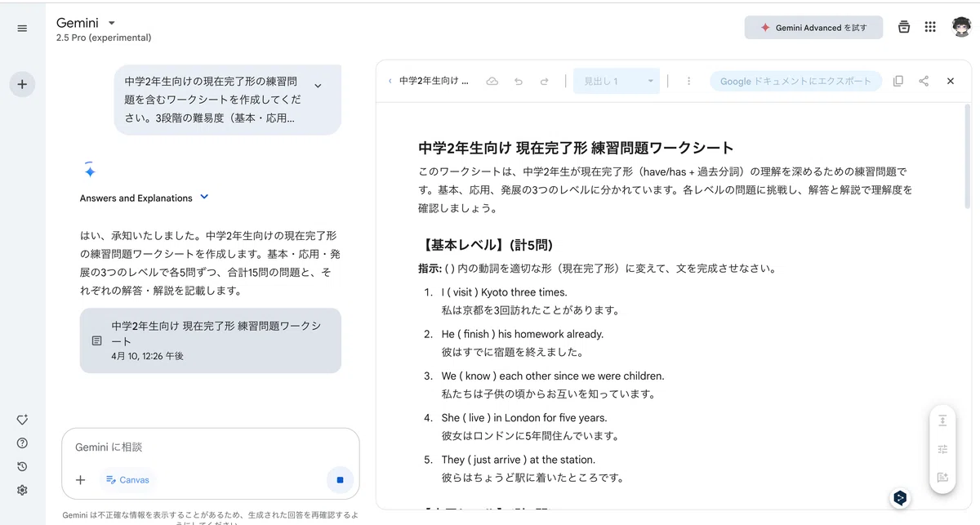
Task: Expand the truncated user prompt
Action: coord(318,86)
